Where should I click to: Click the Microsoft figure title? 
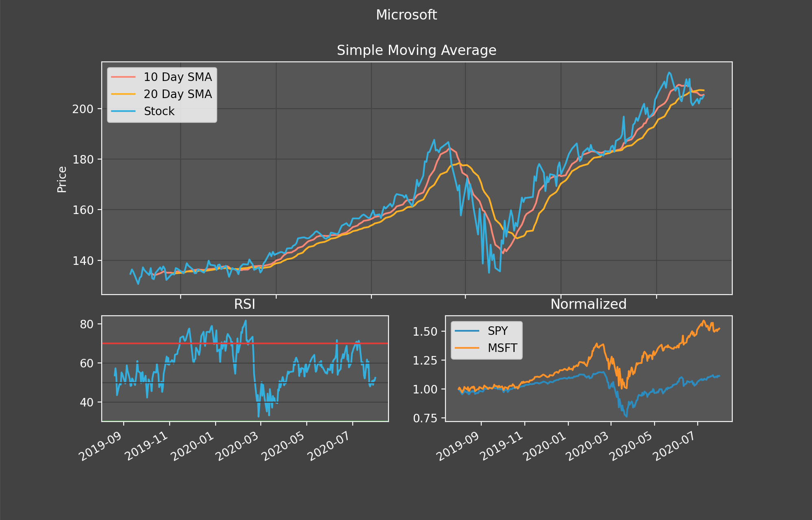406,15
